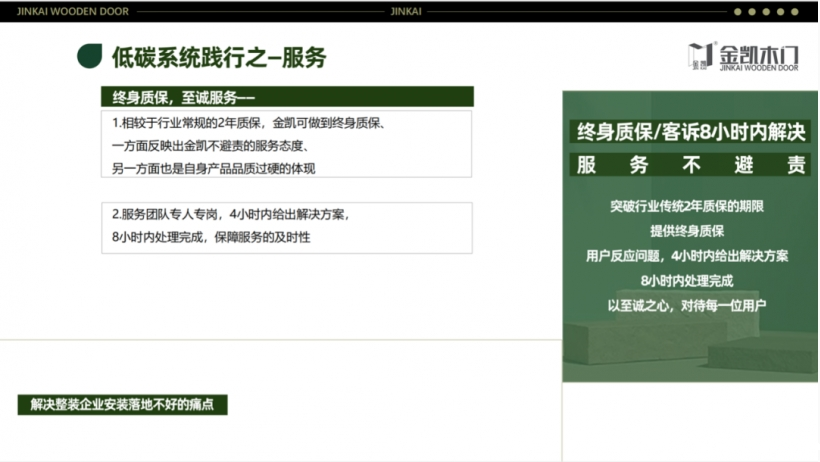Click the middle gold dot in top bar

click(767, 12)
